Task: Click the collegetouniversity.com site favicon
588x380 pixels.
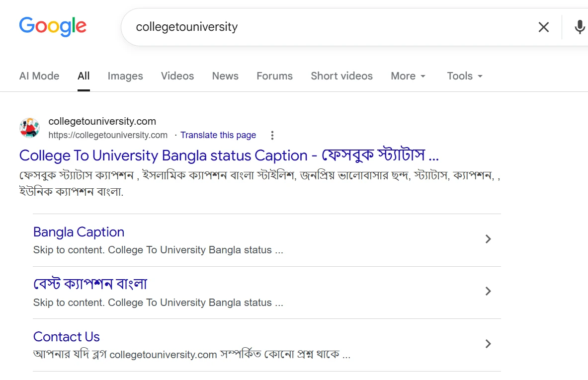Action: (x=30, y=128)
